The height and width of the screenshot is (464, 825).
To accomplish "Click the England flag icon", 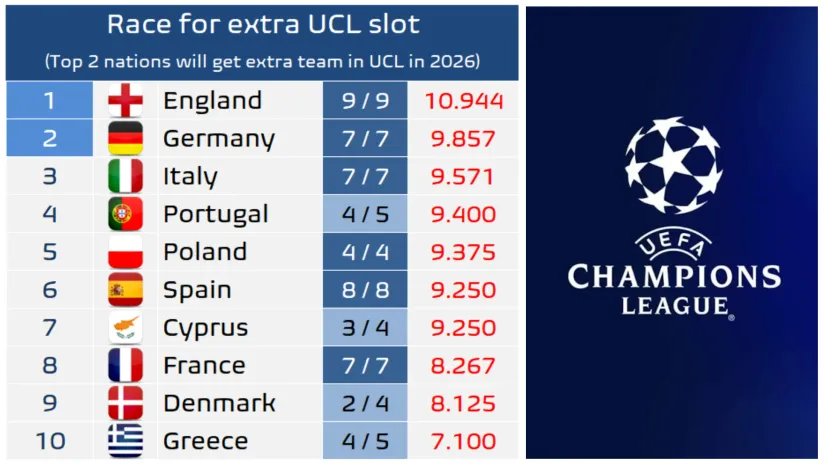I will click(x=126, y=101).
